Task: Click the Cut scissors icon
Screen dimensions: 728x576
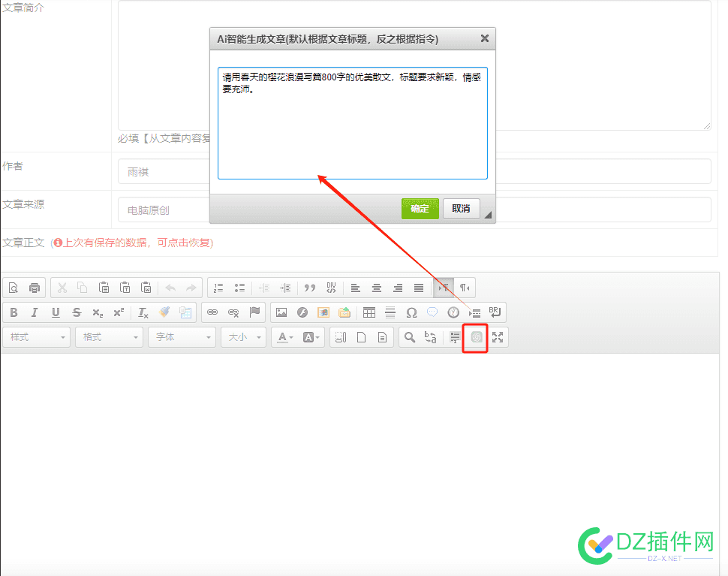Action: [62, 288]
